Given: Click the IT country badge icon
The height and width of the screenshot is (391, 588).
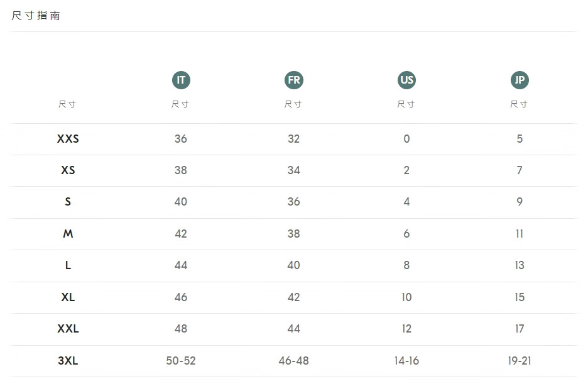Looking at the screenshot, I should pyautogui.click(x=181, y=80).
